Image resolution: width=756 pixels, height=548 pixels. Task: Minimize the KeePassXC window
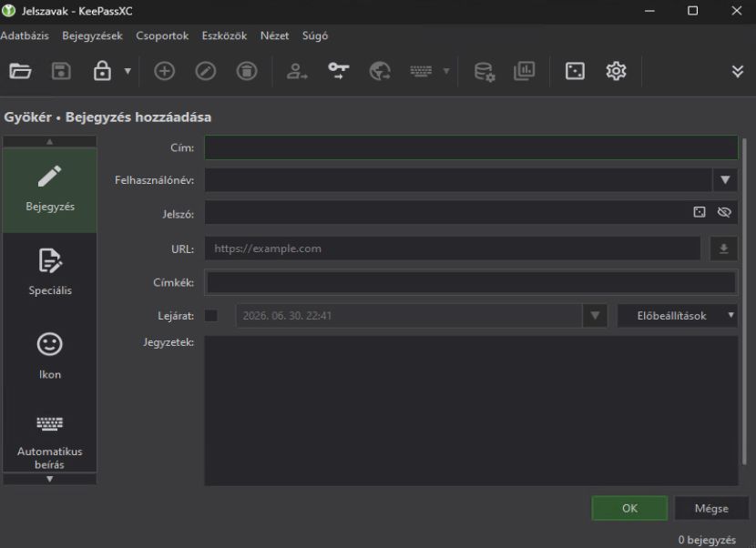click(649, 11)
